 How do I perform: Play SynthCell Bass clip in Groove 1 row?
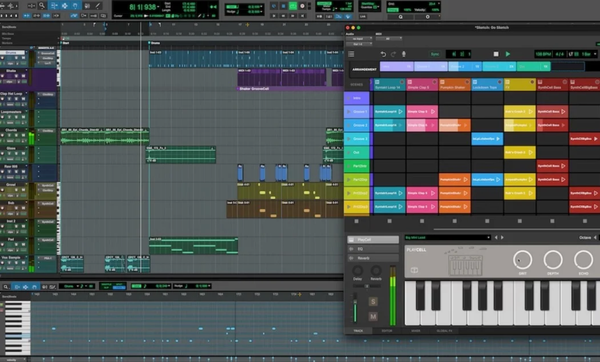[563, 111]
